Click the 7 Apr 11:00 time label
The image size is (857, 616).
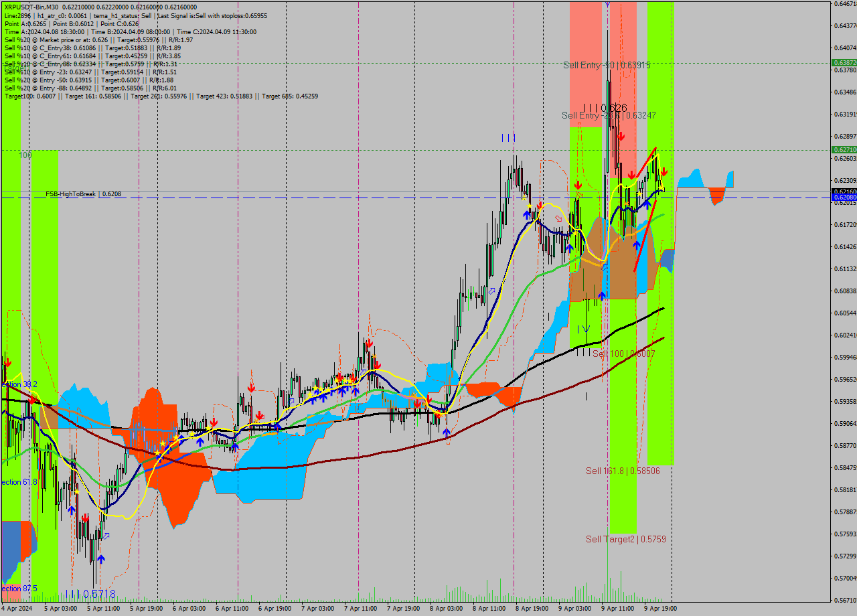click(360, 609)
